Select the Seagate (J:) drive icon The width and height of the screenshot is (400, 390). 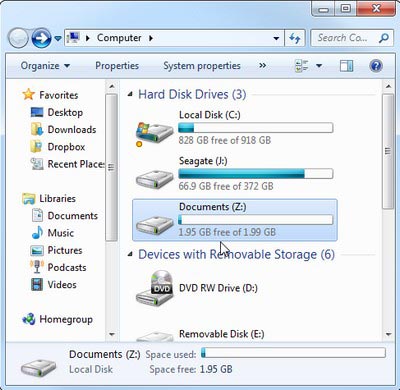(x=154, y=179)
